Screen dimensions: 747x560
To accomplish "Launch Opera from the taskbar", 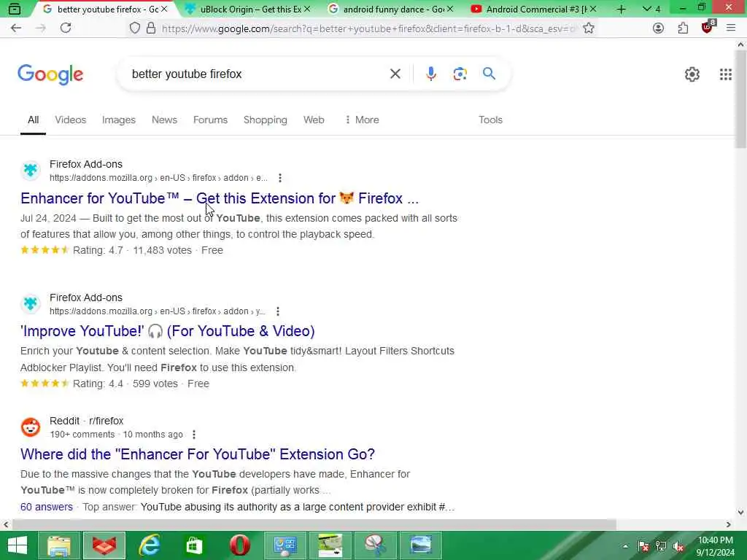I will [x=239, y=545].
